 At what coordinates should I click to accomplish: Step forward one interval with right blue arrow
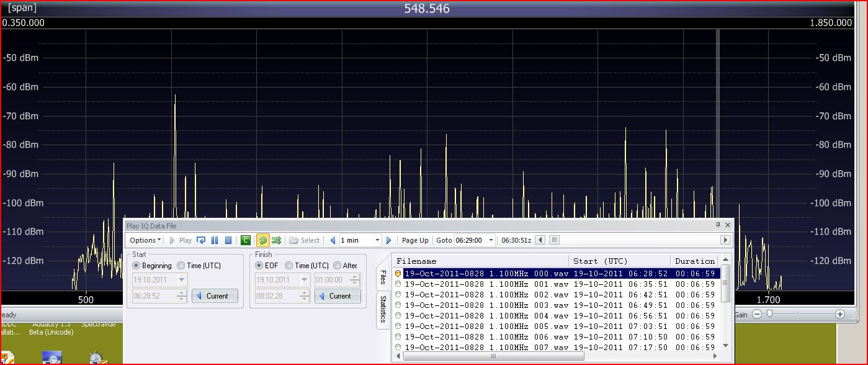389,240
